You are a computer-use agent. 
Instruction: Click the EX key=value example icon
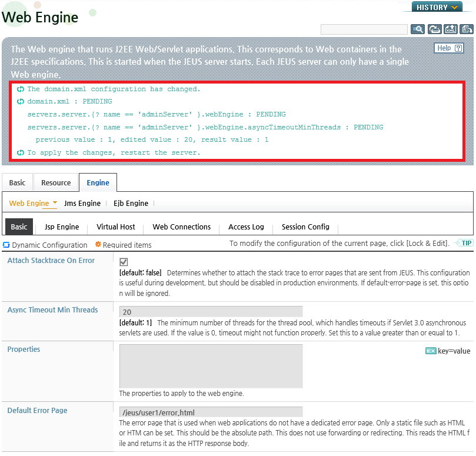coord(431,351)
